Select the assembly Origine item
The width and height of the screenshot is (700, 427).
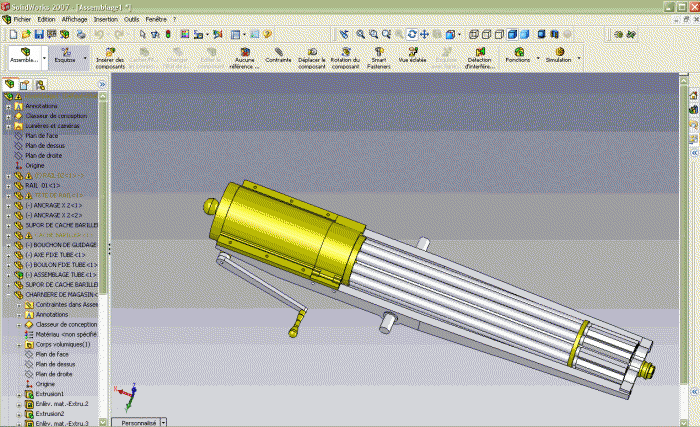(x=34, y=165)
